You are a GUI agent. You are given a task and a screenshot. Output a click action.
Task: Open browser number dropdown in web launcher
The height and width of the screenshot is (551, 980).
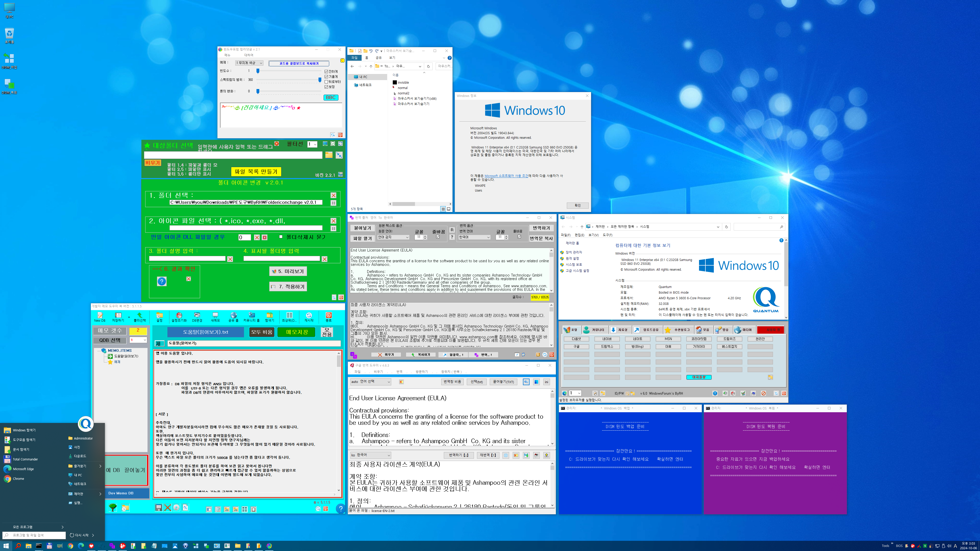(575, 393)
